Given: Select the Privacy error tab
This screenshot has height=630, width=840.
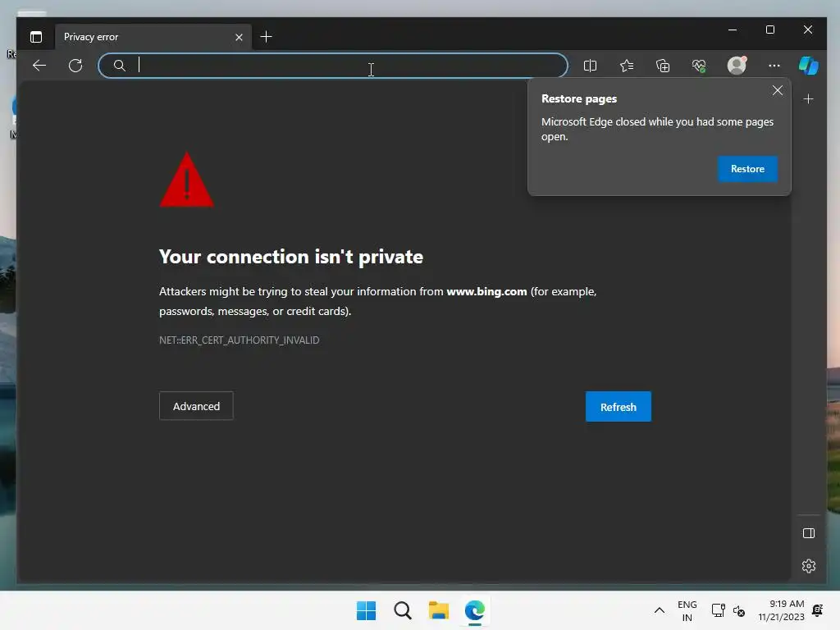Looking at the screenshot, I should click(x=153, y=37).
